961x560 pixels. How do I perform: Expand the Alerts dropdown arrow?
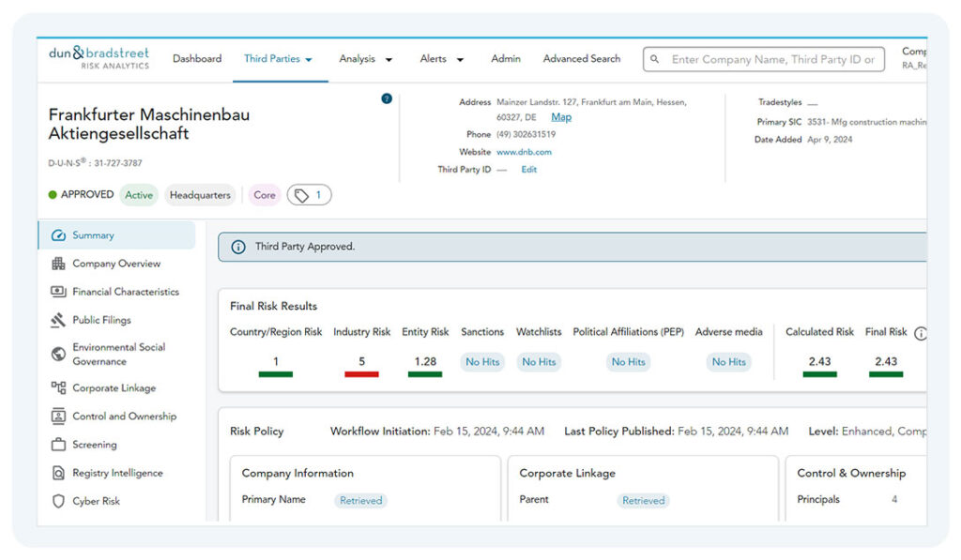point(460,59)
